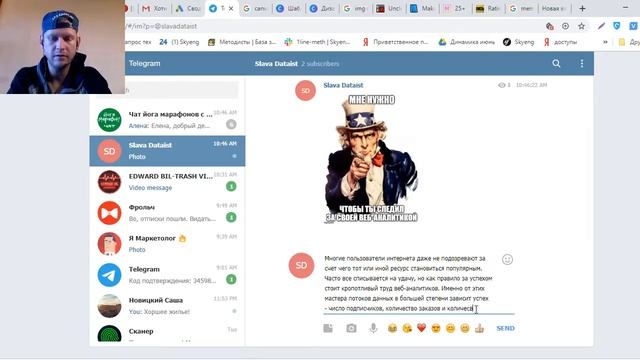The width and height of the screenshot is (640, 360).
Task: Switch to the 25+ browser tab
Action: (x=455, y=8)
